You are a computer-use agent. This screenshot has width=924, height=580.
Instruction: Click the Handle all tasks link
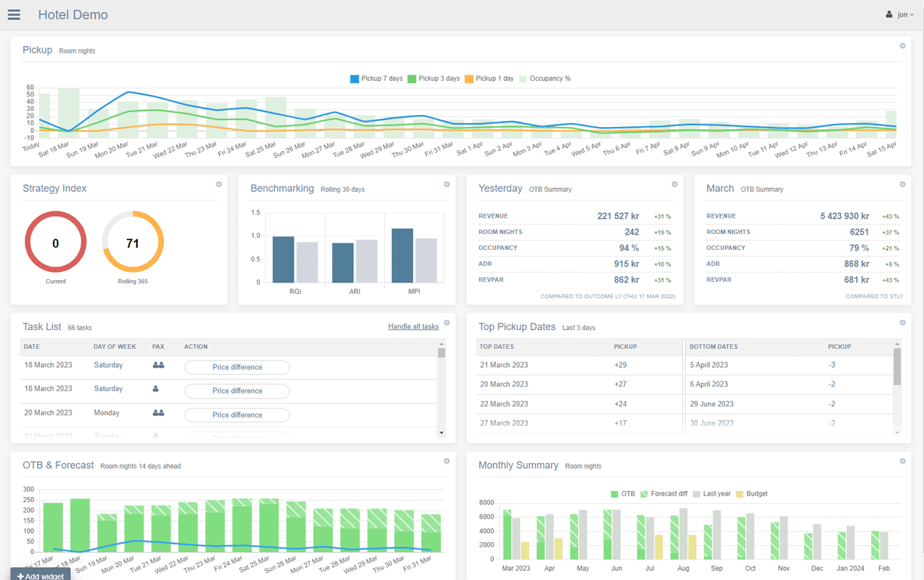pyautogui.click(x=413, y=327)
